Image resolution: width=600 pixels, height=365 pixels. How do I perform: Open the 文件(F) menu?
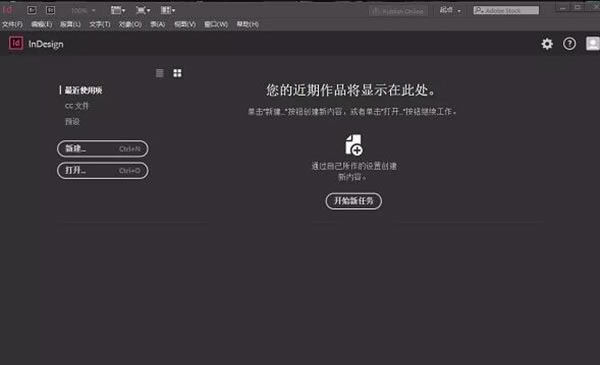click(x=12, y=24)
